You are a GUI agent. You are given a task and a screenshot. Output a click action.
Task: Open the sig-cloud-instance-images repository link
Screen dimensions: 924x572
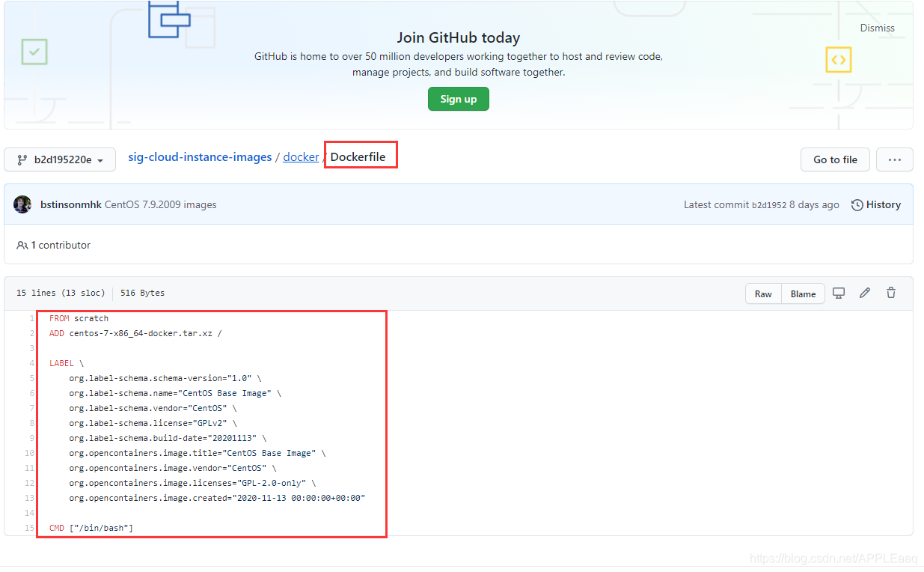[x=200, y=157]
